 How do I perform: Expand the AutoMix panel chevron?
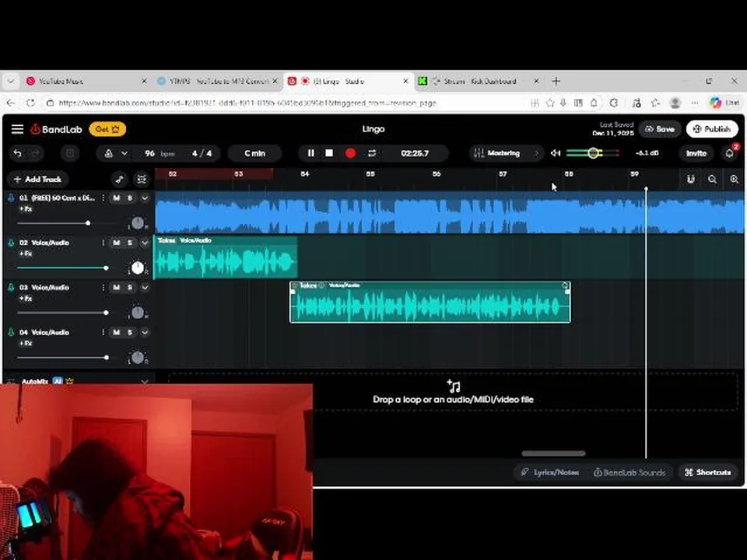pyautogui.click(x=145, y=382)
